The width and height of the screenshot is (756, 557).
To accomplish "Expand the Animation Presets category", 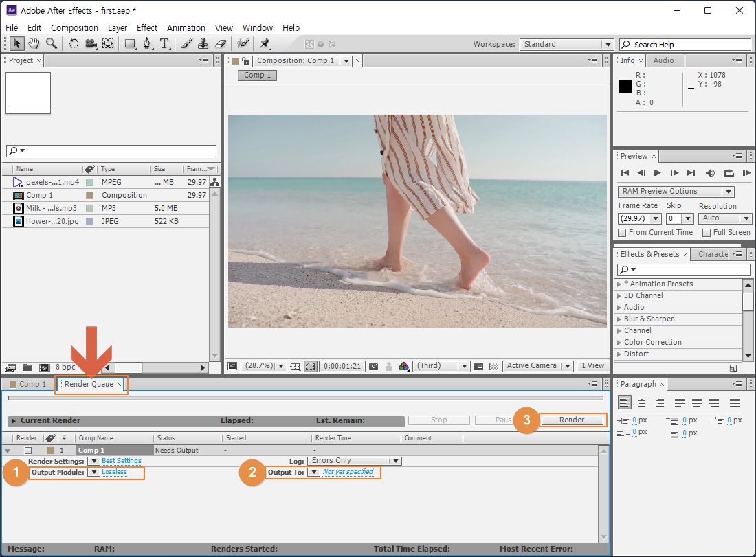I will pyautogui.click(x=619, y=284).
